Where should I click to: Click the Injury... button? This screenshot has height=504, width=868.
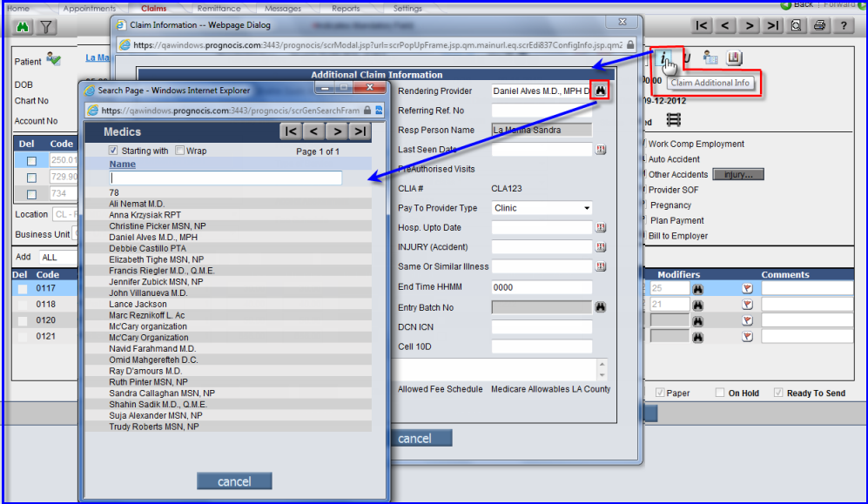738,174
